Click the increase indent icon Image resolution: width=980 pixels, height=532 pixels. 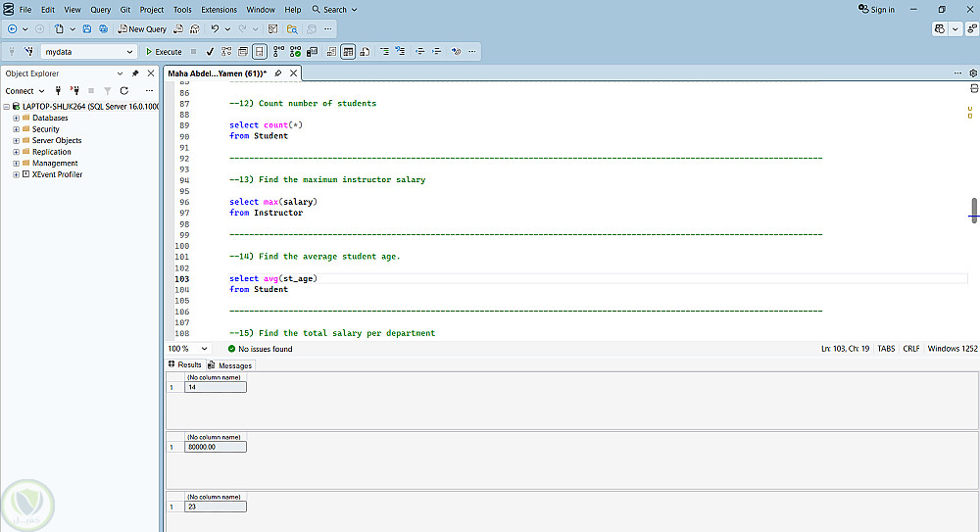coord(437,51)
